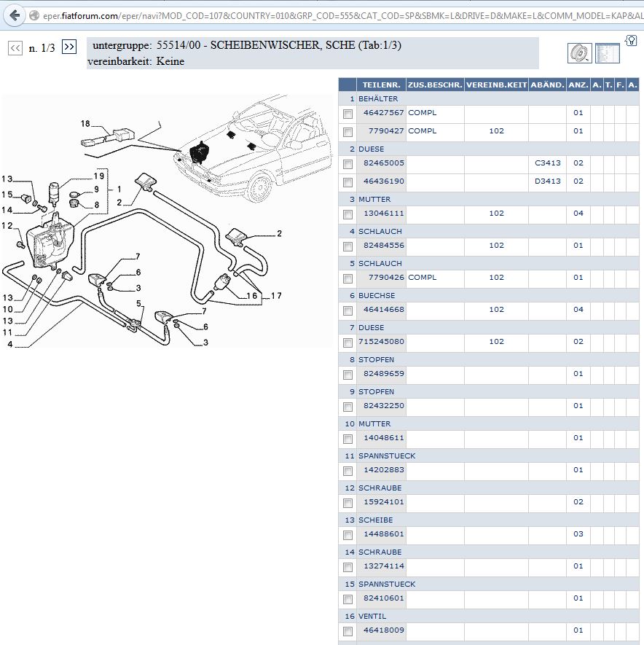Click the 'n. 1/3' page indicator
This screenshot has width=644, height=645.
click(42, 48)
